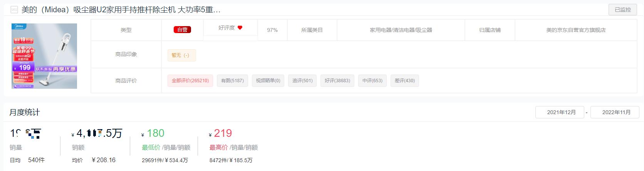Select the 追评(501) filter
Image resolution: width=644 pixels, height=171 pixels.
click(x=302, y=81)
